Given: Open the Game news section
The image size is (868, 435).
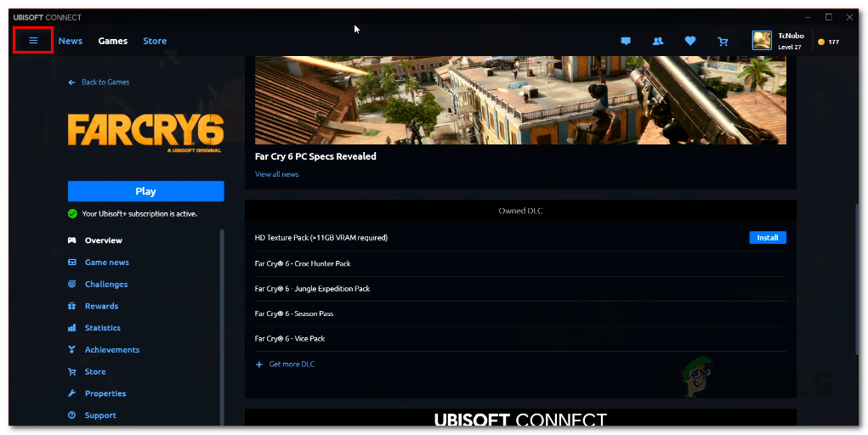Looking at the screenshot, I should click(107, 263).
